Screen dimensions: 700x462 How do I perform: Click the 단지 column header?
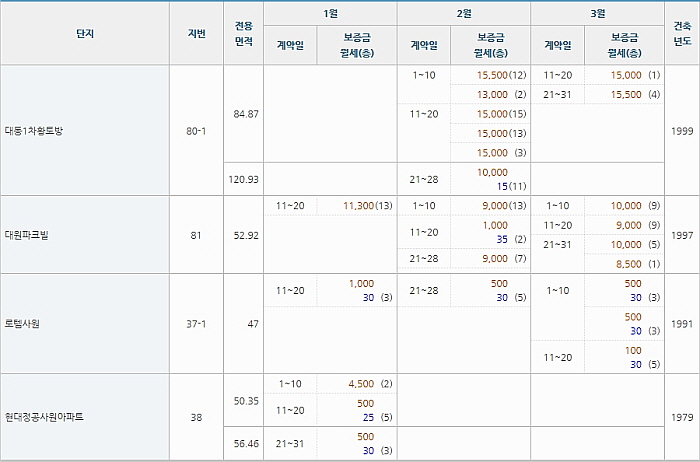pyautogui.click(x=85, y=34)
